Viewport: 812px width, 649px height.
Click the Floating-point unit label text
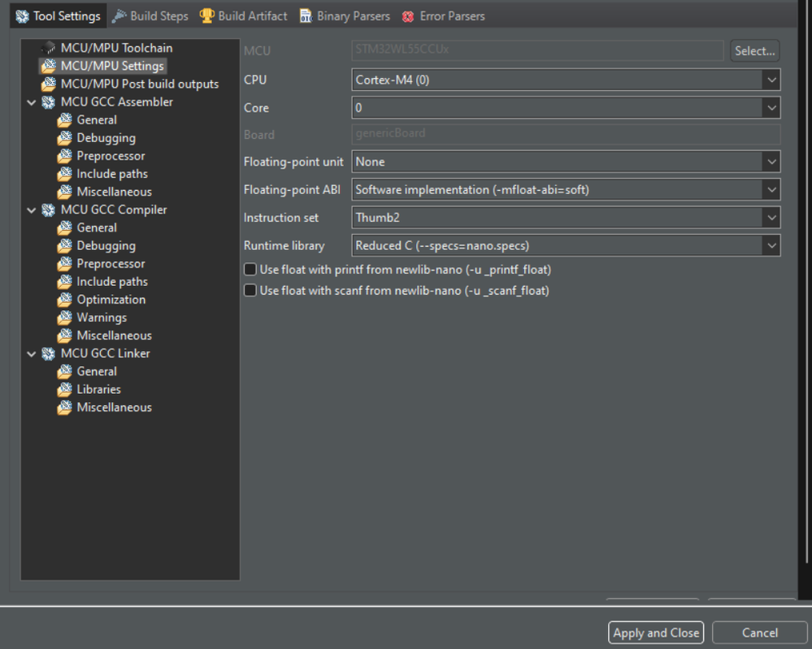[x=293, y=162]
